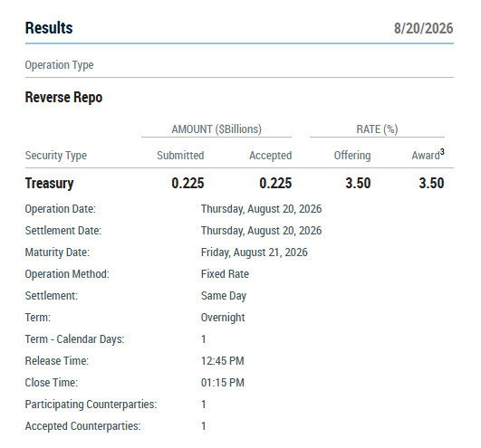Click the Close Time 01:15 PM value
This screenshot has height=448, width=481.
[x=223, y=383]
